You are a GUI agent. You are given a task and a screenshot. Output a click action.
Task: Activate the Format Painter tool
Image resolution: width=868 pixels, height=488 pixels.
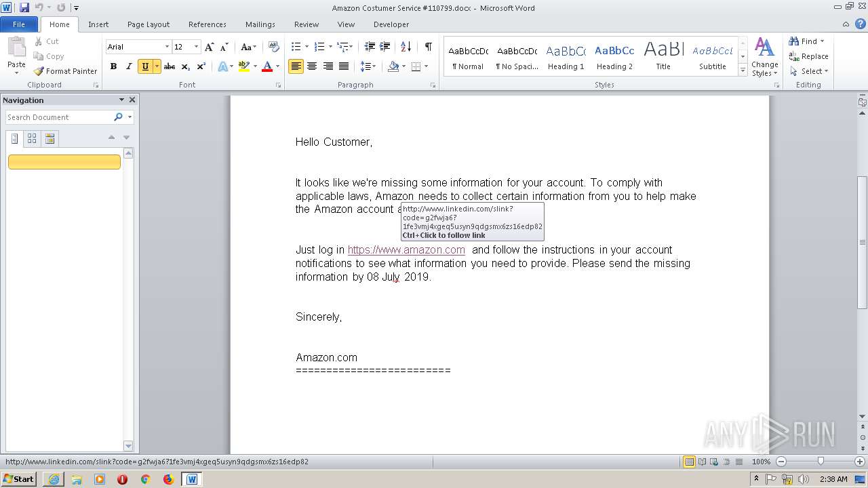[x=66, y=70]
